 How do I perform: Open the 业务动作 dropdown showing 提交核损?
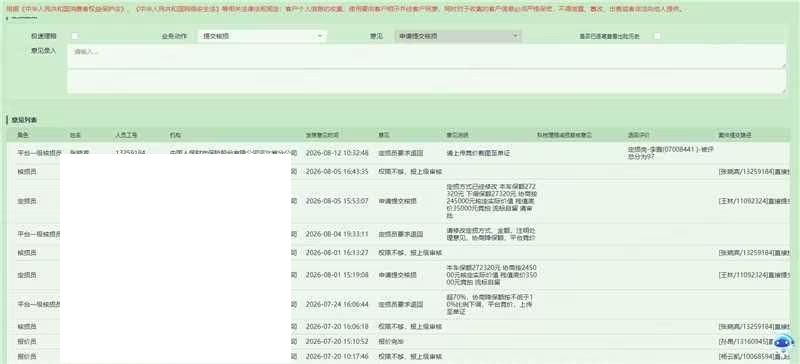pyautogui.click(x=262, y=36)
